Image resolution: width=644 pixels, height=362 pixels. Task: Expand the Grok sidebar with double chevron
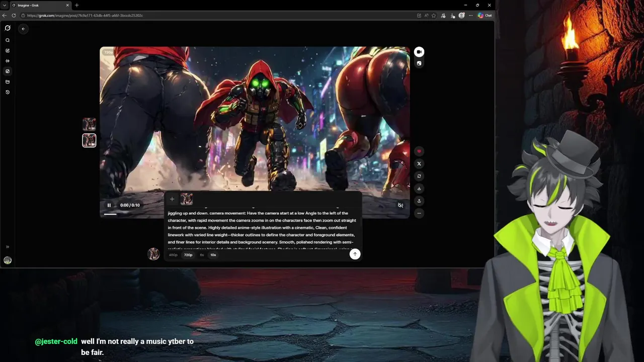(8, 247)
